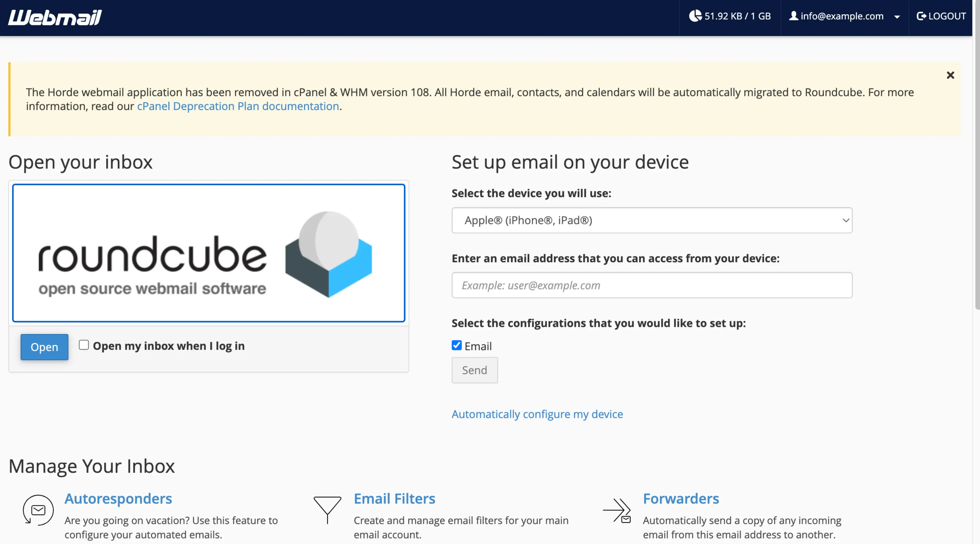The width and height of the screenshot is (980, 544).
Task: Open the Autoresponders link
Action: 118,499
